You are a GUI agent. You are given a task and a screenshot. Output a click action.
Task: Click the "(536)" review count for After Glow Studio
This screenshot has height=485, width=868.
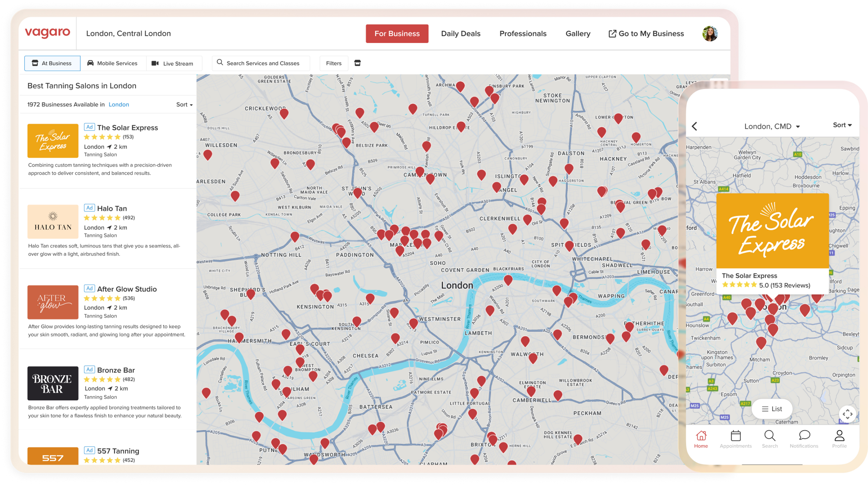[129, 298]
